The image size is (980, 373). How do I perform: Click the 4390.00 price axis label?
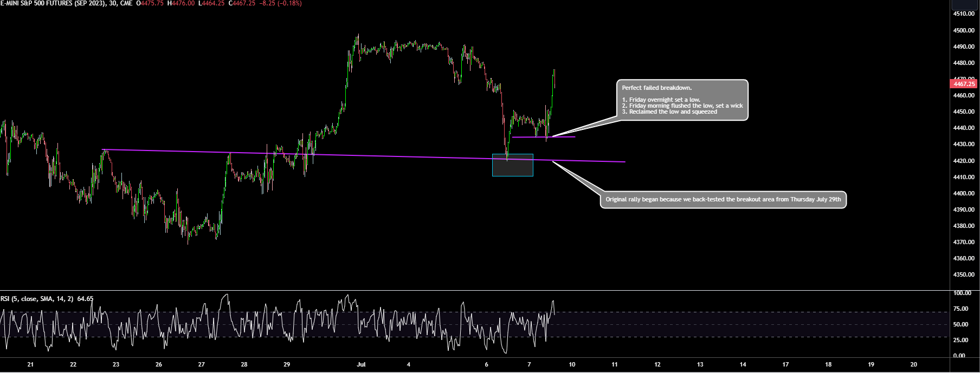(x=964, y=210)
